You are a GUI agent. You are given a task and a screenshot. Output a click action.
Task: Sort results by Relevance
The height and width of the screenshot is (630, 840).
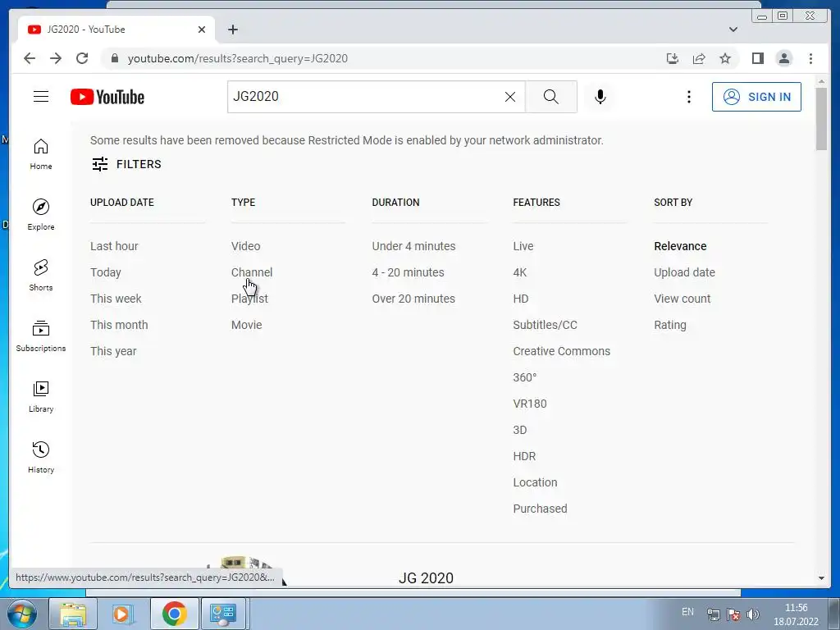[680, 246]
